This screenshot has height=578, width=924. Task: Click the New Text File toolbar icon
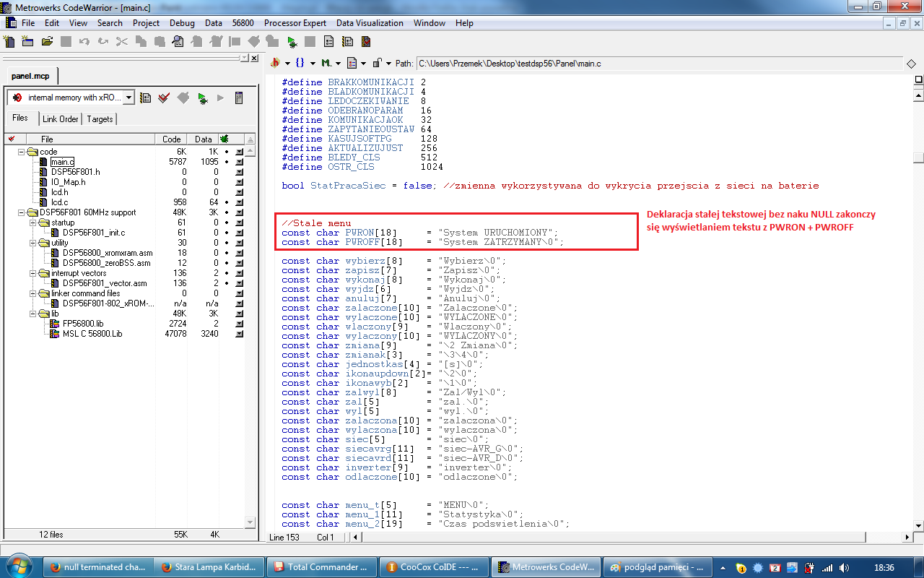pyautogui.click(x=10, y=42)
